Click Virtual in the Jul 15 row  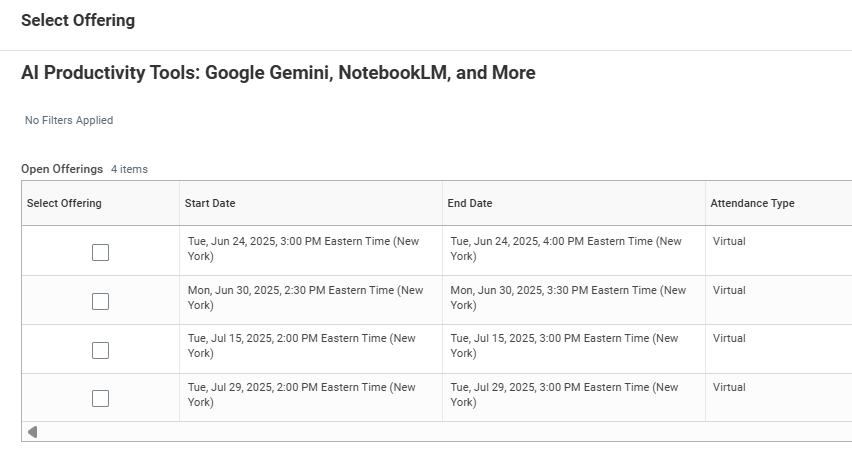(729, 338)
